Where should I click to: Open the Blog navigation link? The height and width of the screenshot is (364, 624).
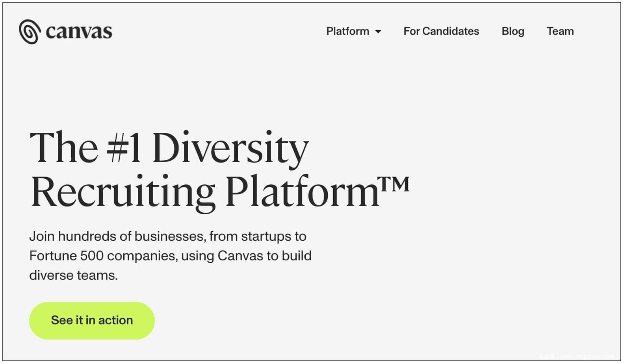coord(513,31)
